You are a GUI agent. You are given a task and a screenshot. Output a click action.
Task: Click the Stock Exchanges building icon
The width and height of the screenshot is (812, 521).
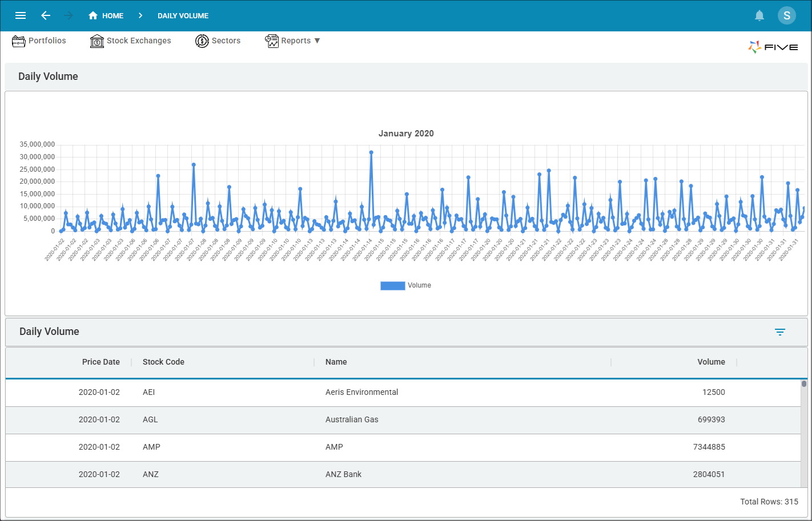[97, 41]
